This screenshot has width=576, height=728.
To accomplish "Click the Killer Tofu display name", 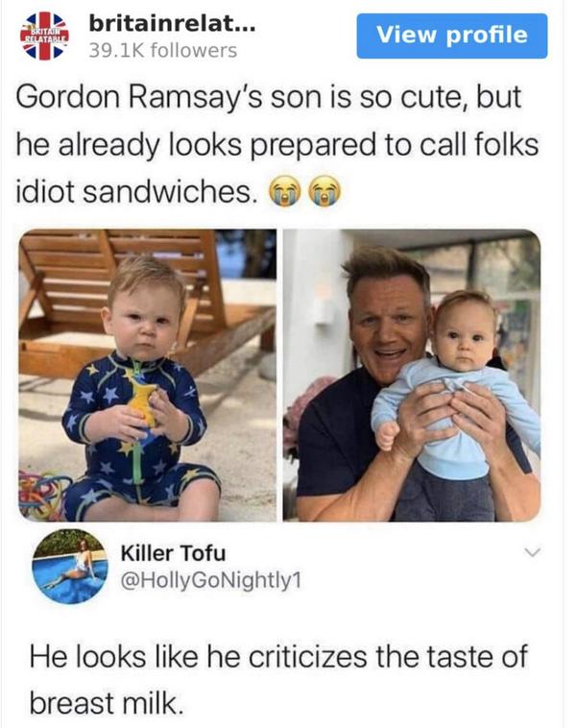I will 173,552.
